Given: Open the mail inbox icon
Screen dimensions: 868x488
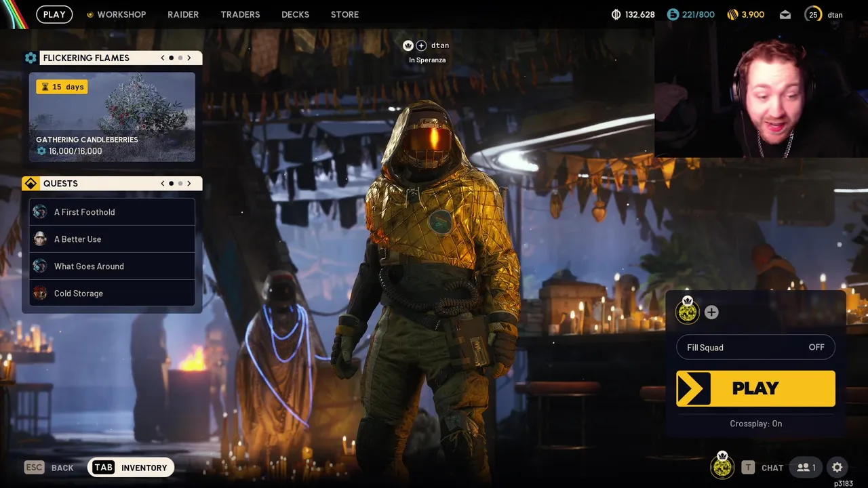Looking at the screenshot, I should [x=785, y=14].
